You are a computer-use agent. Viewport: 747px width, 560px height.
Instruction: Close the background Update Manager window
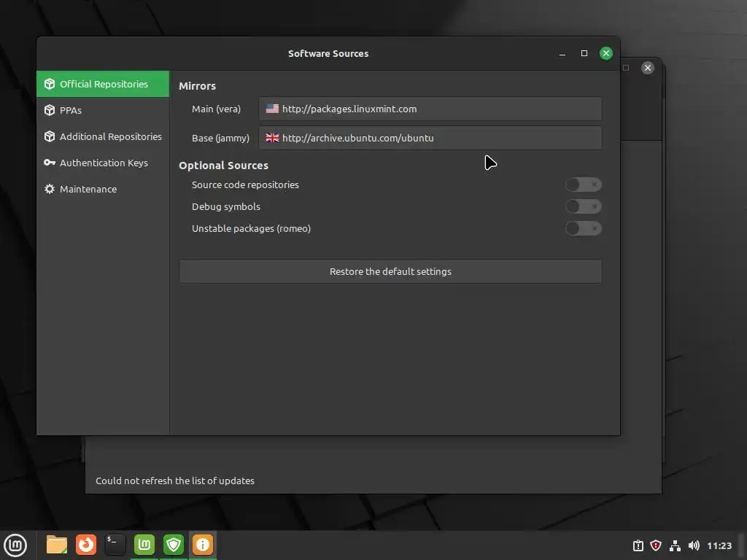pos(648,68)
